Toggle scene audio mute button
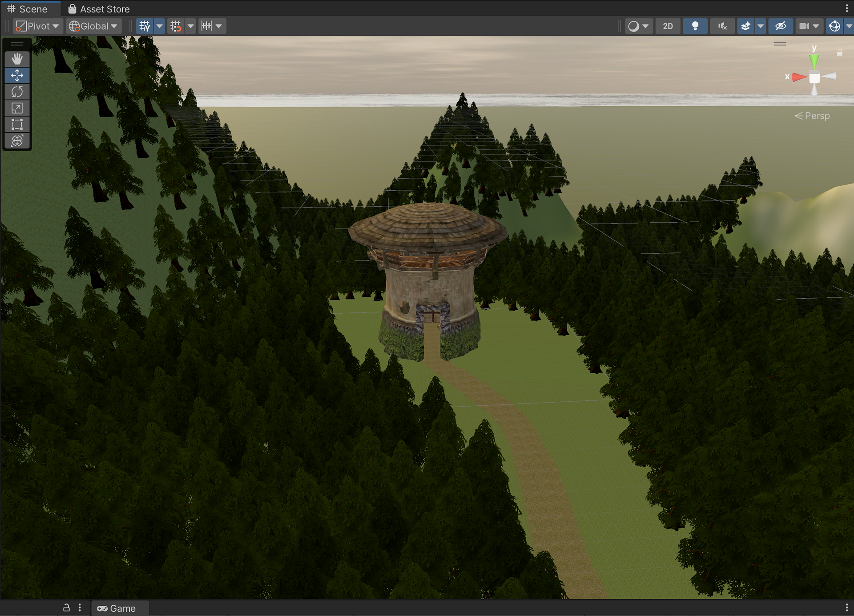The height and width of the screenshot is (616, 854). tap(722, 26)
